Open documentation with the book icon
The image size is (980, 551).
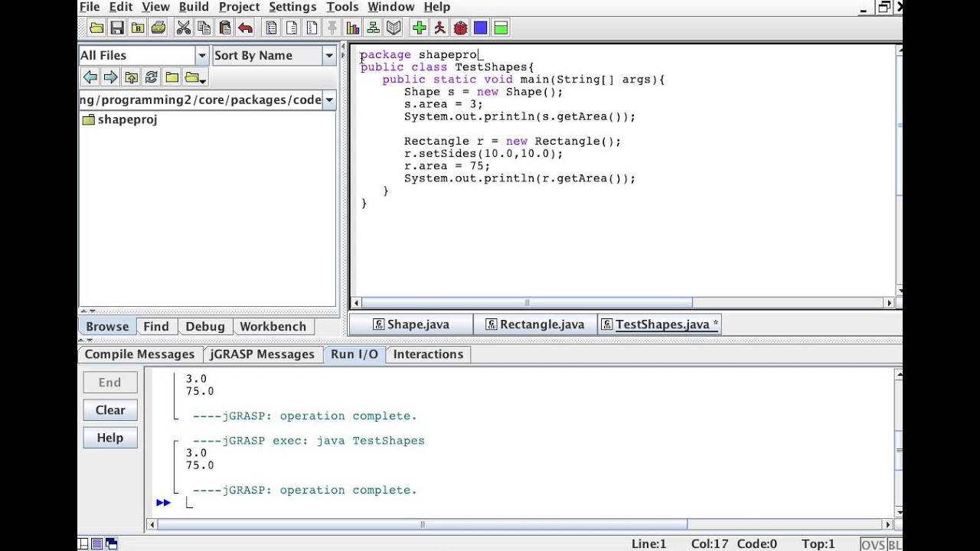point(394,28)
